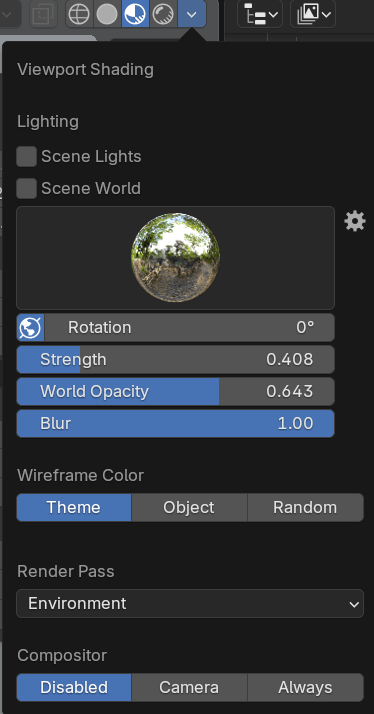
Task: Set Wireframe Color to Object
Action: coord(189,507)
